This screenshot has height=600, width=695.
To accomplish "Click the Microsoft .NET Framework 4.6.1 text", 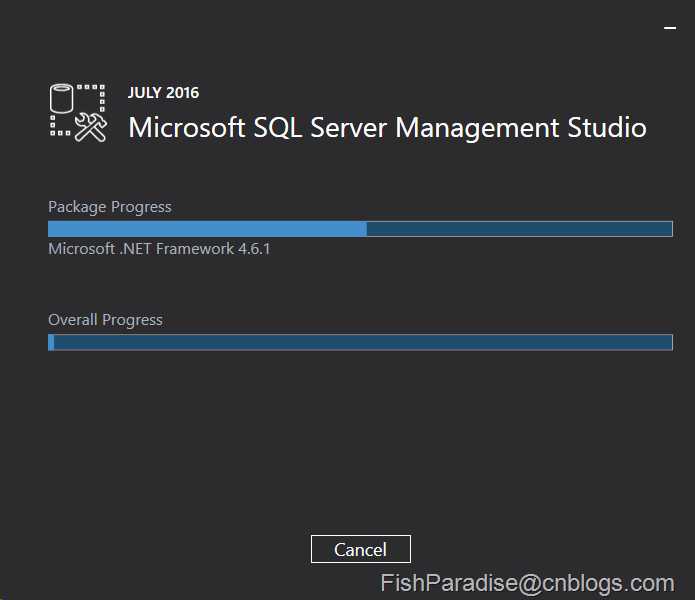I will coord(159,249).
